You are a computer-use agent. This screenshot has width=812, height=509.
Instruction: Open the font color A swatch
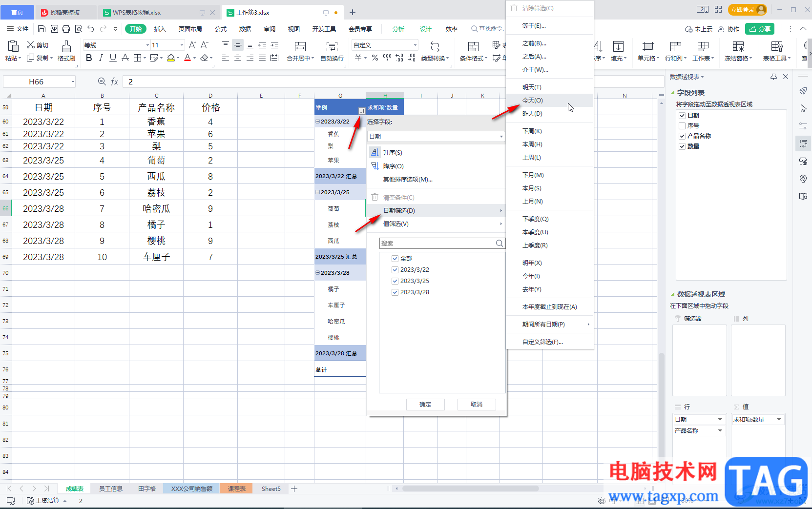pyautogui.click(x=187, y=58)
